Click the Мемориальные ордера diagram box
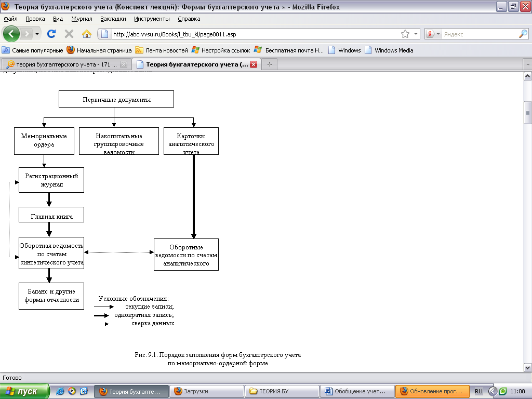The image size is (532, 399). tap(44, 141)
